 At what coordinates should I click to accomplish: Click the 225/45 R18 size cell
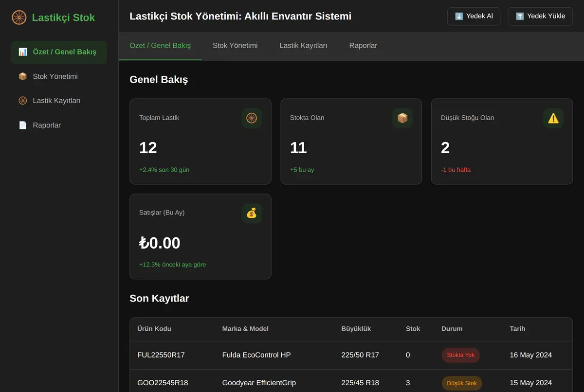tap(360, 383)
